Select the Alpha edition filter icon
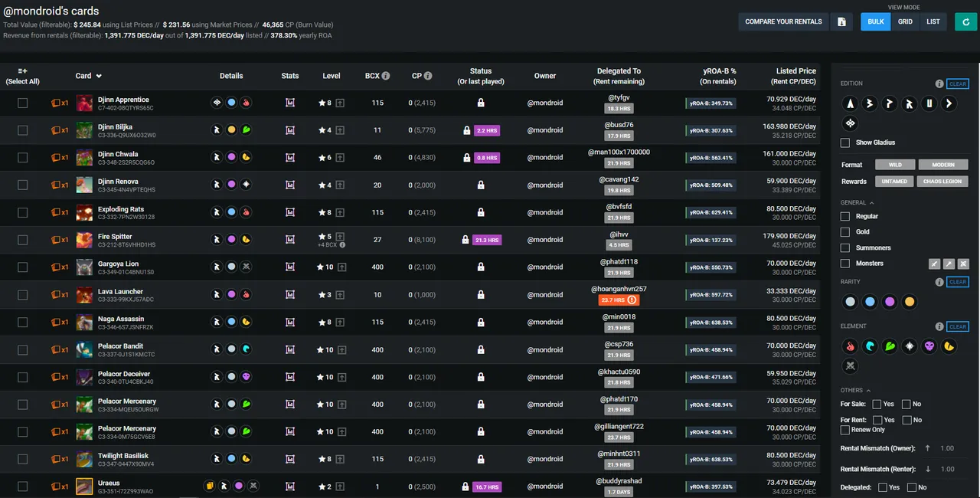The image size is (980, 498). (x=850, y=103)
